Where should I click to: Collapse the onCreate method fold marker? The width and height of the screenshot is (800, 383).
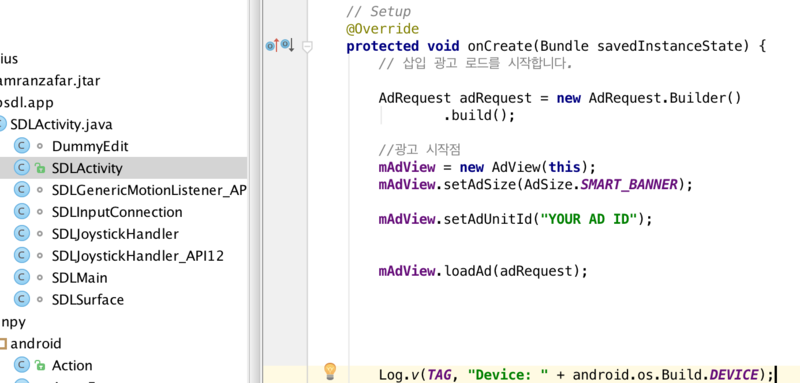pos(307,47)
